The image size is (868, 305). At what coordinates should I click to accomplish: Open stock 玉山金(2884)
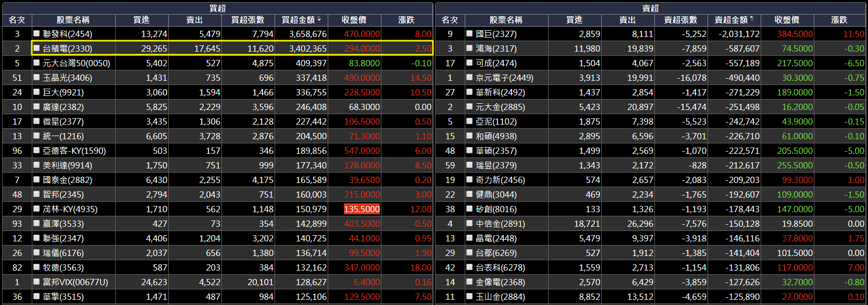[x=500, y=297]
